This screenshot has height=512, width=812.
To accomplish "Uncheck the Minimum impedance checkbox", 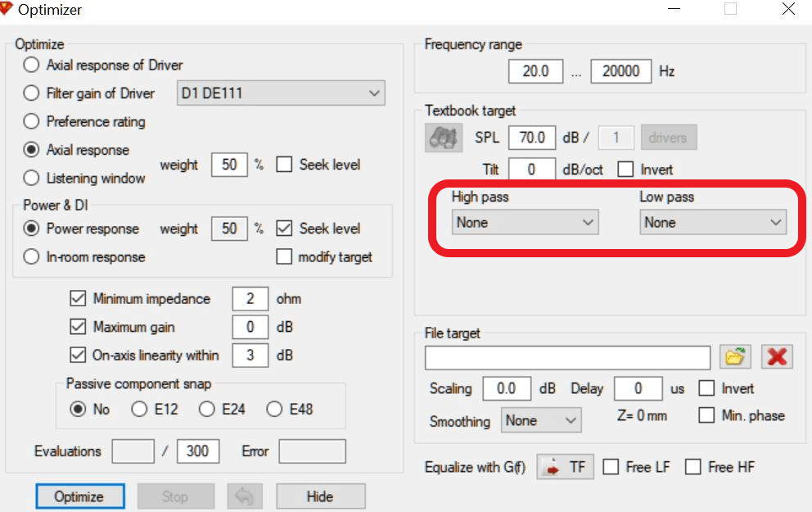I will point(78,298).
